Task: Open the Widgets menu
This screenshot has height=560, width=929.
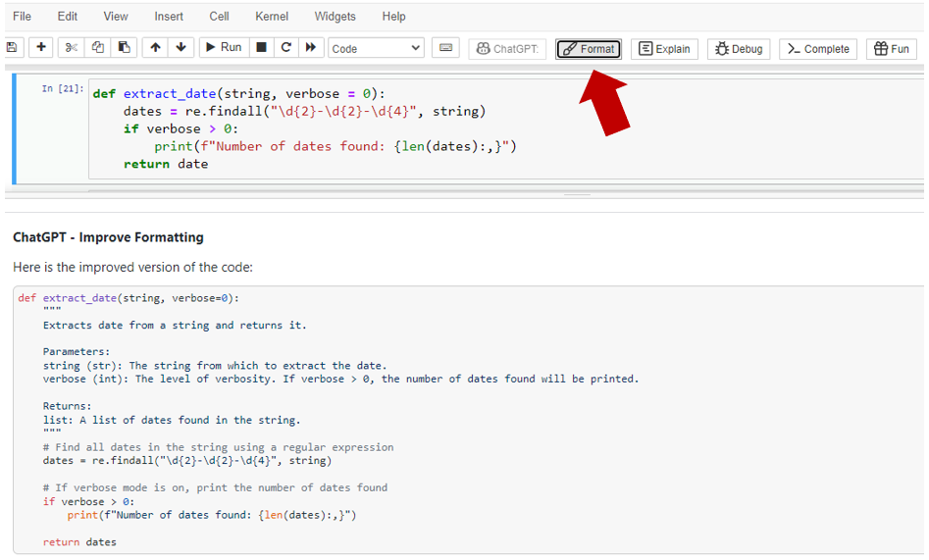Action: pyautogui.click(x=335, y=16)
